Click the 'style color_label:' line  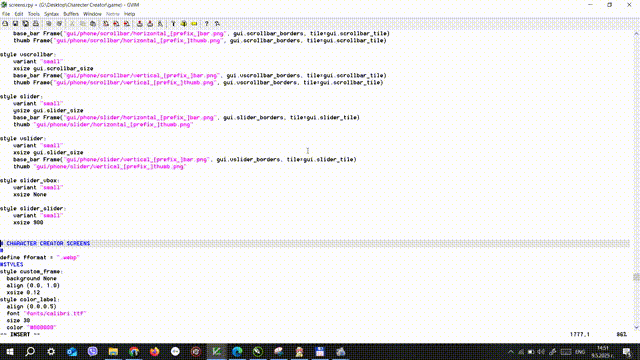point(30,299)
